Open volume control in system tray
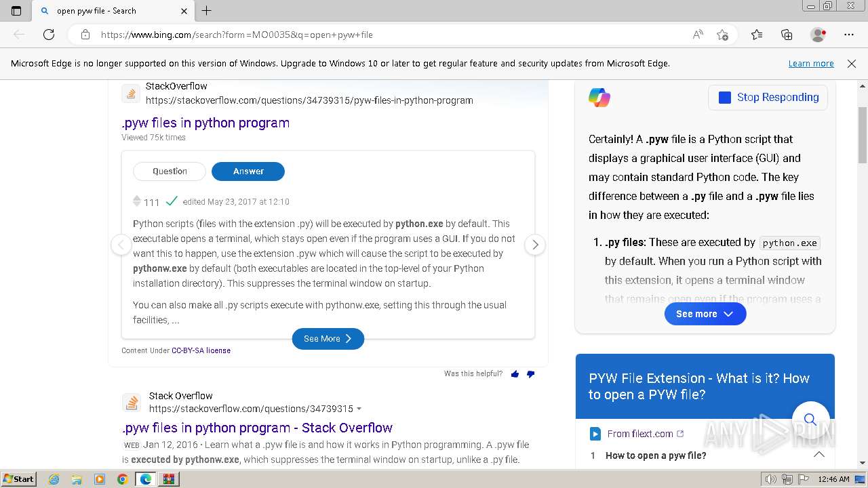Image resolution: width=868 pixels, height=488 pixels. point(771,479)
